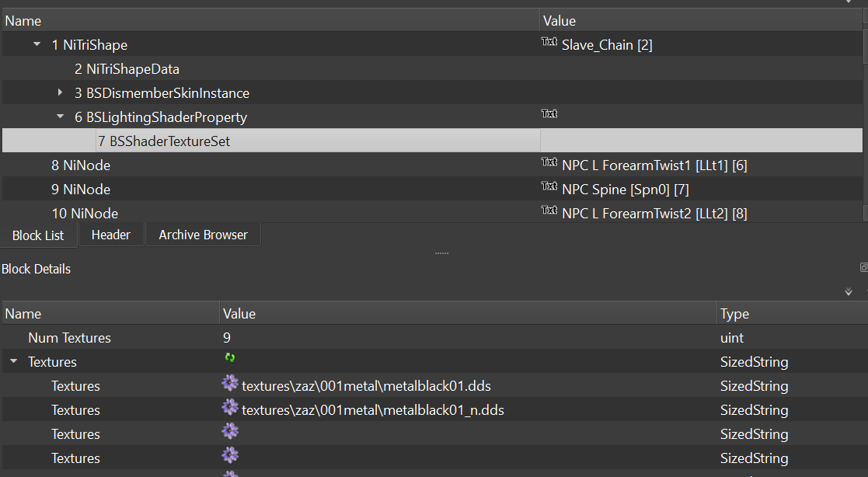Screen dimensions: 868x477
Task: Click flower icon in third Textures entry
Action: [230, 431]
